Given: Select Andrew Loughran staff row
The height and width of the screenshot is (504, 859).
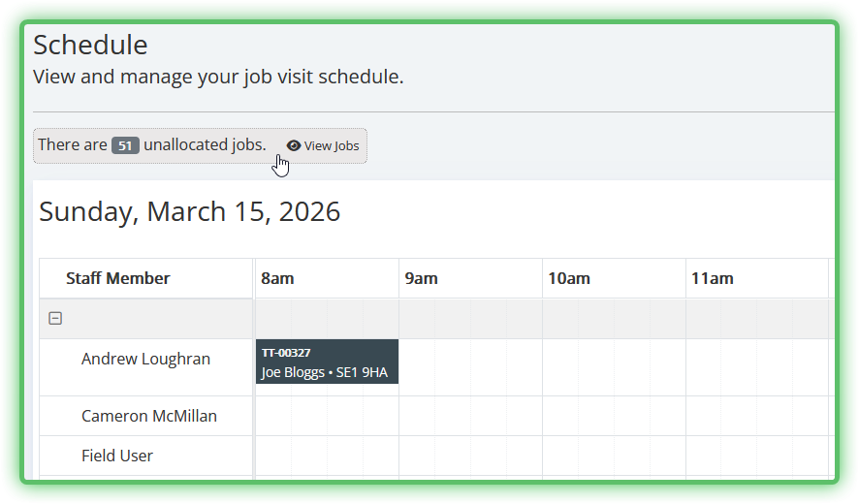Looking at the screenshot, I should click(x=145, y=359).
